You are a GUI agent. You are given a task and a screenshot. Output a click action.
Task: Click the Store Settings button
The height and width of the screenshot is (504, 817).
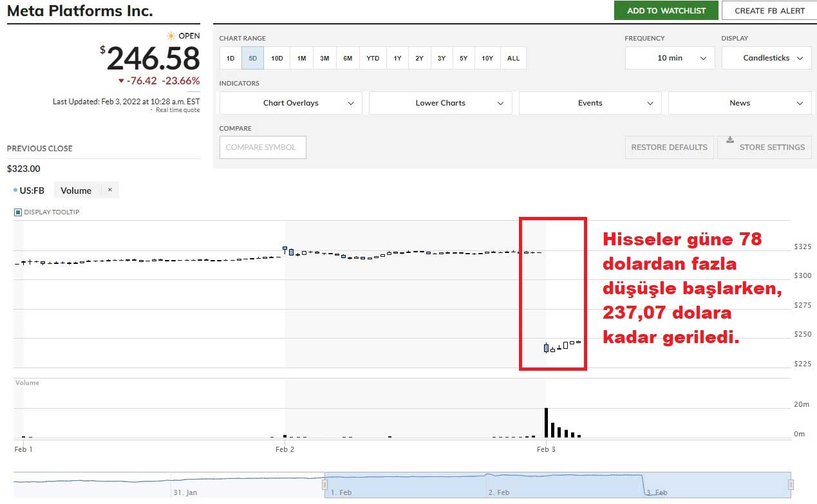coord(765,147)
